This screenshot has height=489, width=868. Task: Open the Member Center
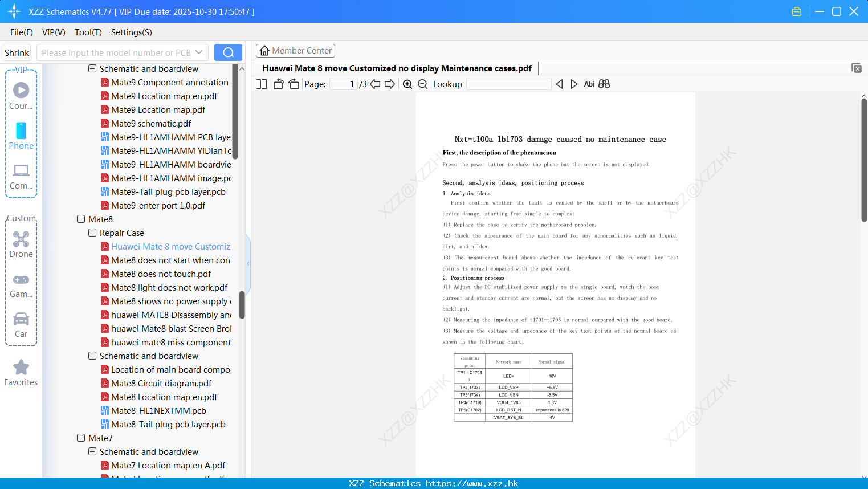295,51
